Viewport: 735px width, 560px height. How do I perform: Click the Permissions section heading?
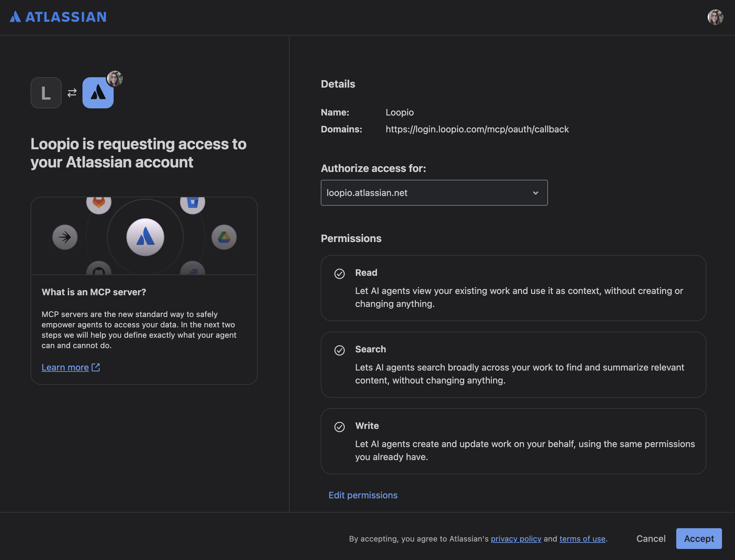click(x=351, y=238)
